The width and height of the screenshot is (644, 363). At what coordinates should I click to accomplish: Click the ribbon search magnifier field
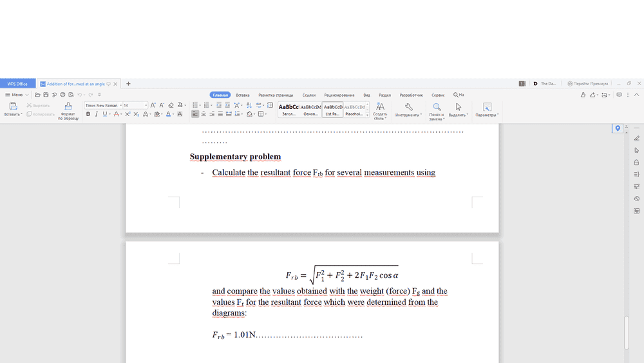click(x=459, y=95)
